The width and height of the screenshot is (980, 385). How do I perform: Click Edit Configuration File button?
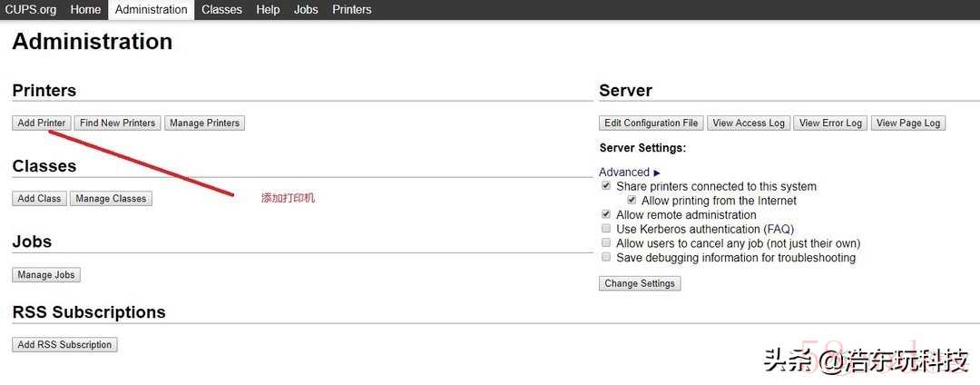pos(652,123)
